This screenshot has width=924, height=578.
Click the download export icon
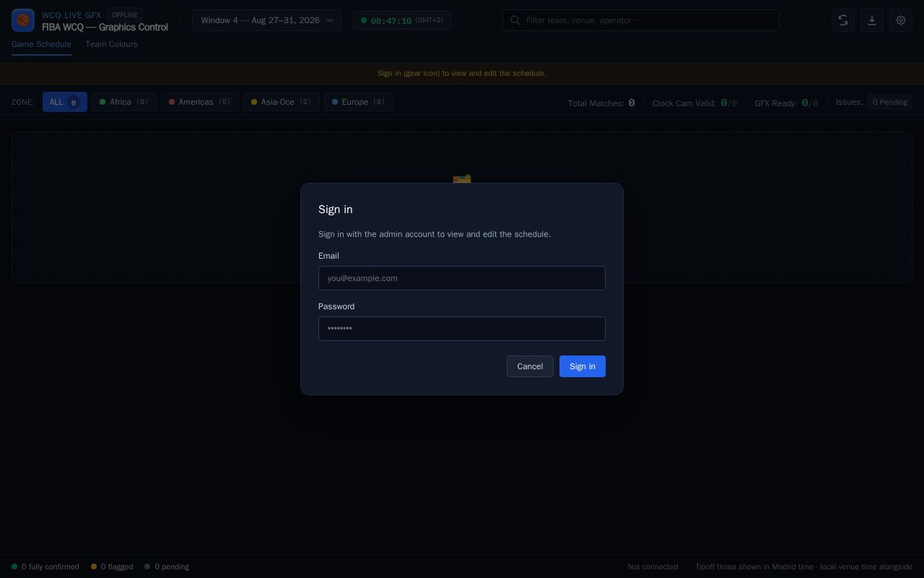(872, 20)
